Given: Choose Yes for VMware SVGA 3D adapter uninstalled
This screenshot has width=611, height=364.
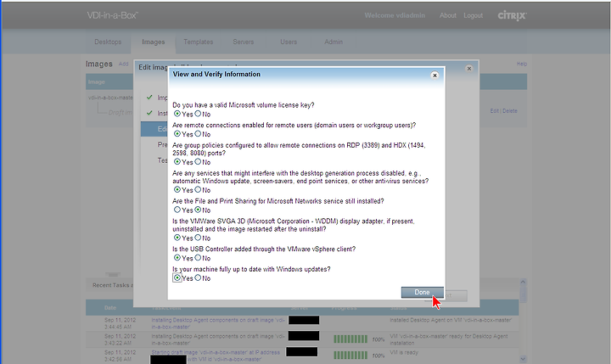Looking at the screenshot, I should (177, 238).
